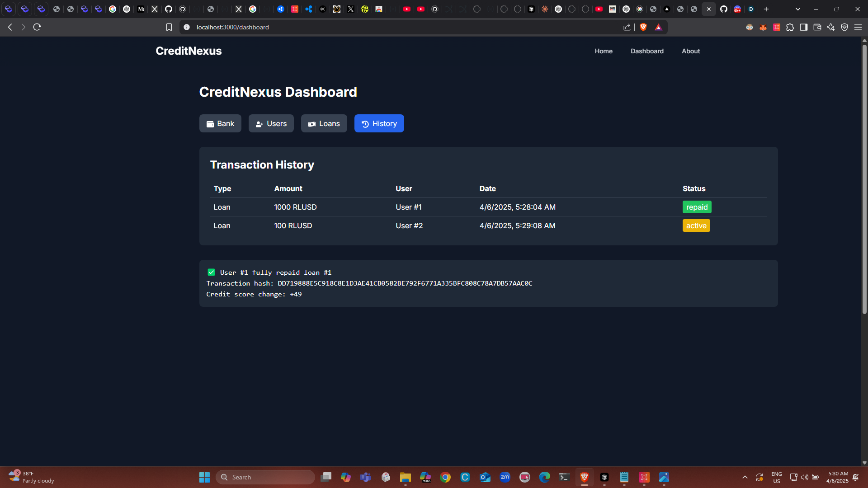The height and width of the screenshot is (488, 868).
Task: Click the green checkmark beside the repaid message
Action: pyautogui.click(x=211, y=272)
